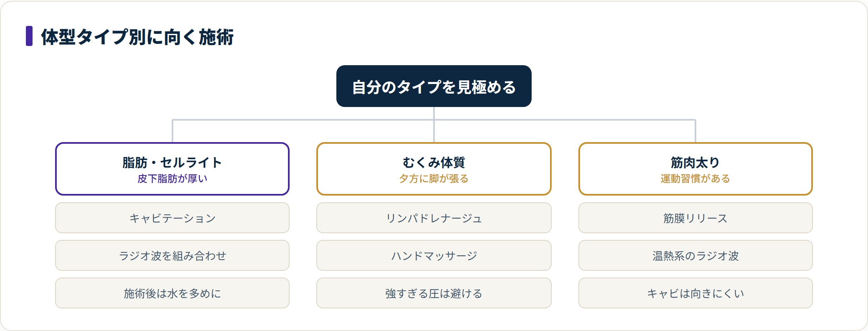Click the subtitle 夕方に脚が張る
The height and width of the screenshot is (331, 868).
434,179
